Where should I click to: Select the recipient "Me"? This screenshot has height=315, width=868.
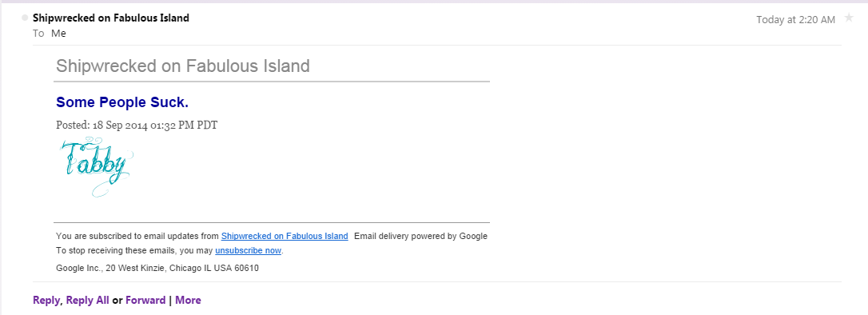pos(58,34)
